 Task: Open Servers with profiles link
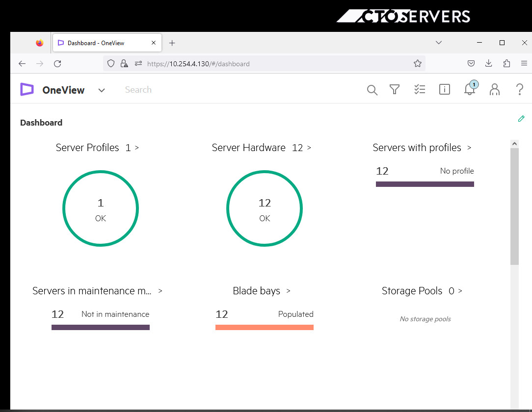[422, 148]
